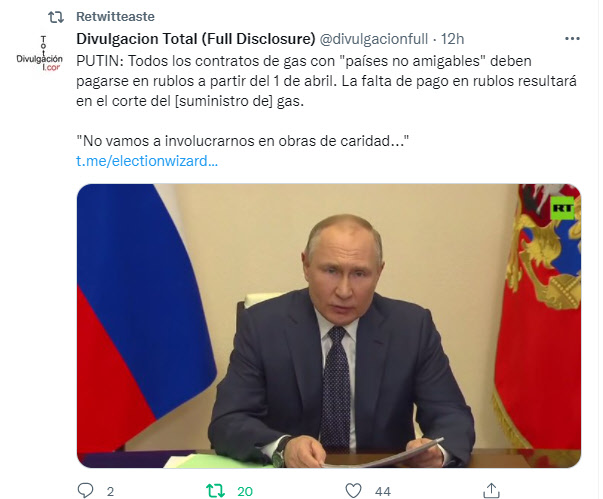The height and width of the screenshot is (499, 603).
Task: Expand the three-dot more options menu
Action: coord(572,38)
